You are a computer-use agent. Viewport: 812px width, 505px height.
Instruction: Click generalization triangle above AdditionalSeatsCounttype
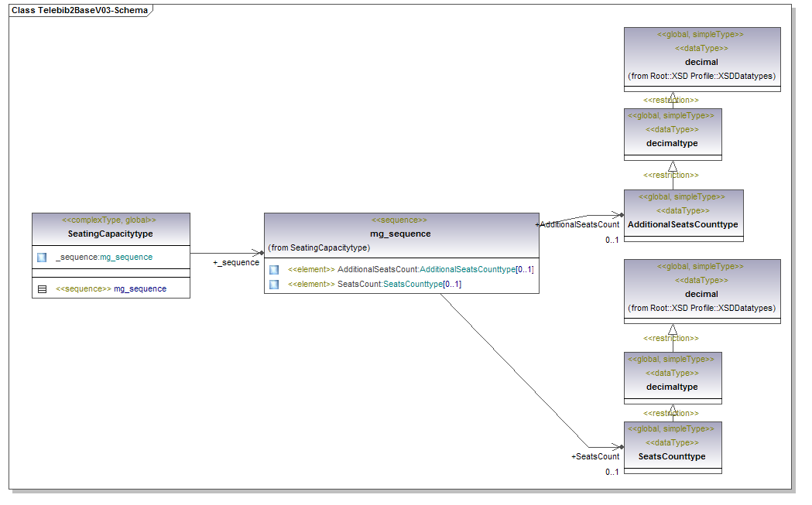click(673, 166)
